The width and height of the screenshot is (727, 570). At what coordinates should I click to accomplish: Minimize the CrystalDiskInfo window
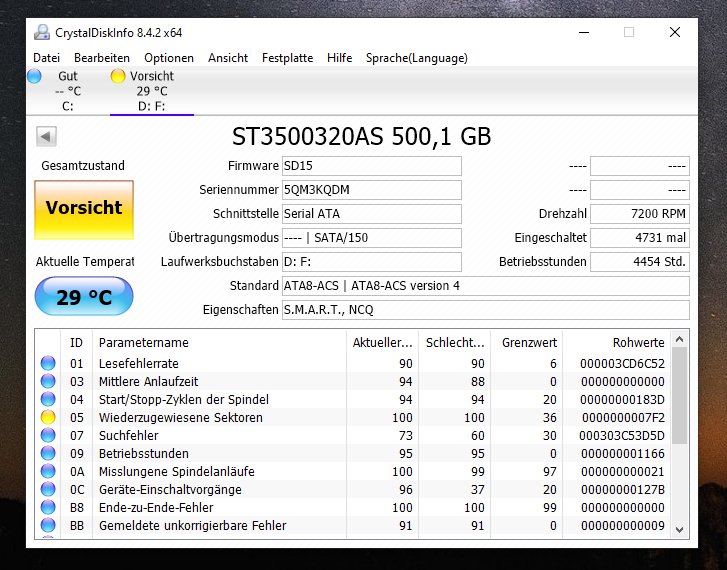click(x=584, y=32)
